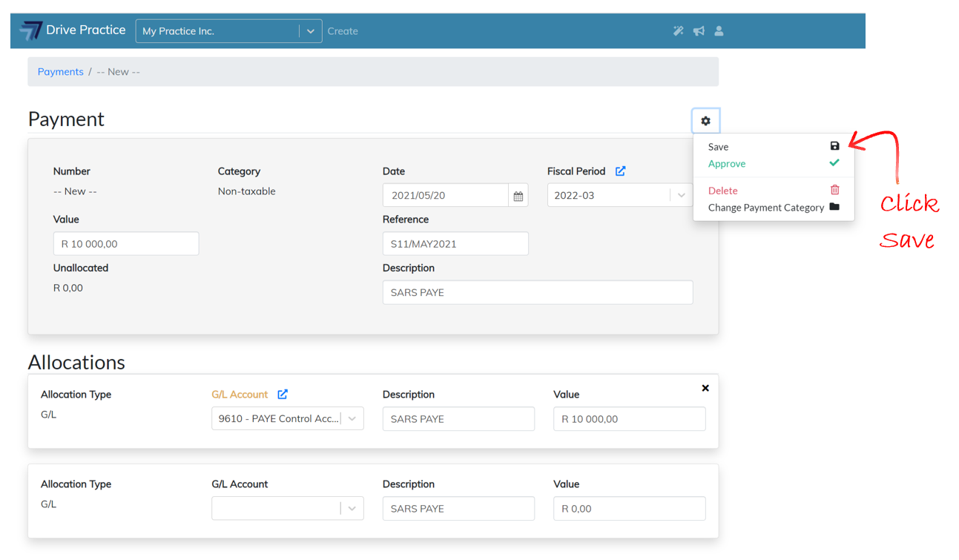The image size is (959, 560).
Task: Click the -- New -- breadcrumb text
Action: tap(119, 72)
